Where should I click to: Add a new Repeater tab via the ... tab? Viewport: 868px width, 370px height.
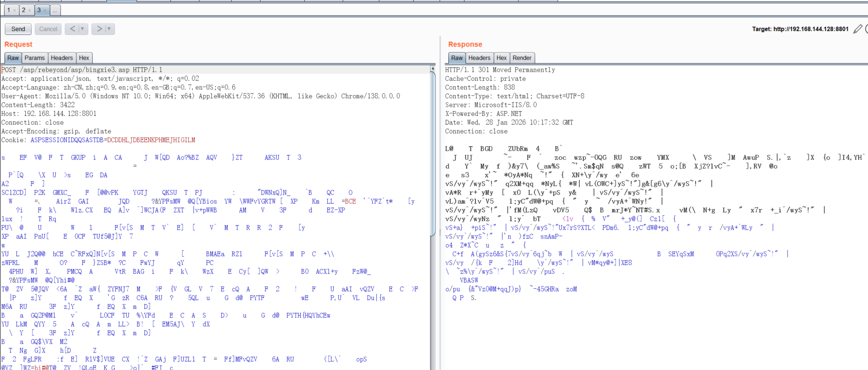click(x=55, y=10)
